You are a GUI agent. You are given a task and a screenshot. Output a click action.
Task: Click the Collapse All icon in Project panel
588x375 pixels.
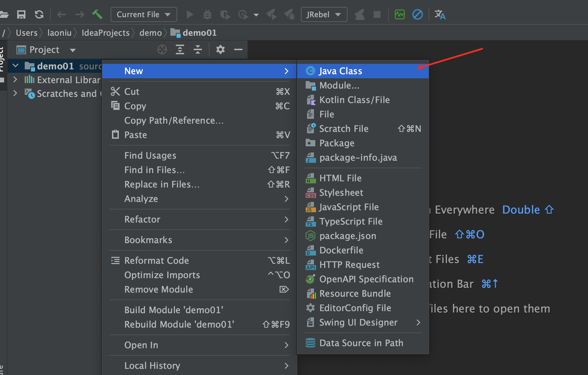tap(198, 50)
